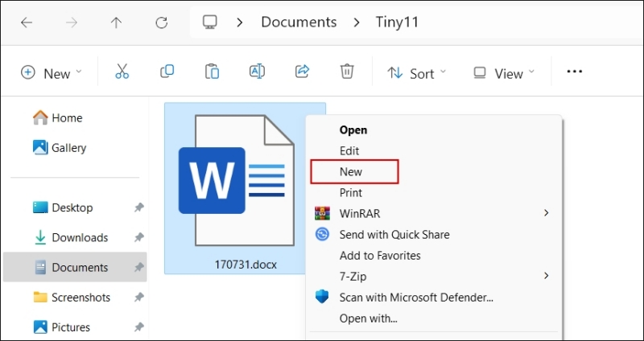Image resolution: width=644 pixels, height=341 pixels.
Task: Refresh the current folder view
Action: coord(161,23)
